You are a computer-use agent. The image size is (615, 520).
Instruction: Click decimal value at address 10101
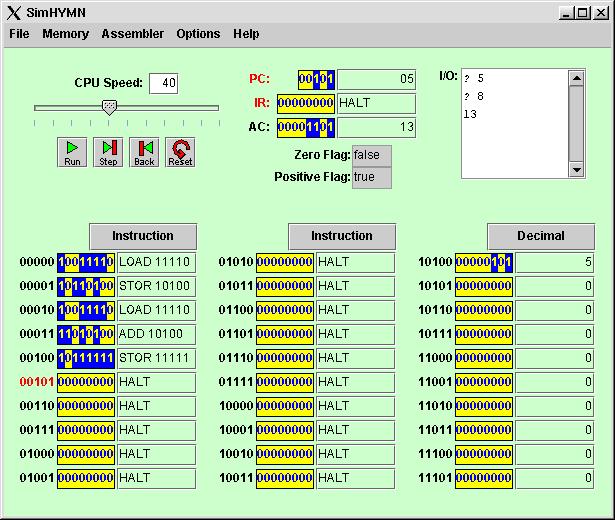tap(555, 286)
